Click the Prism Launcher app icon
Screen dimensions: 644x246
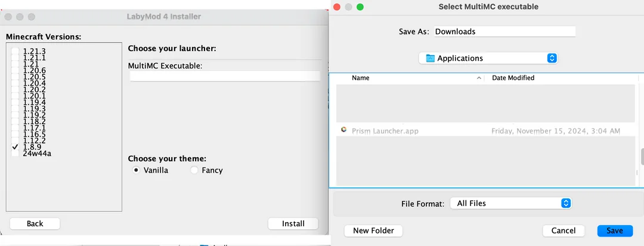click(x=343, y=130)
